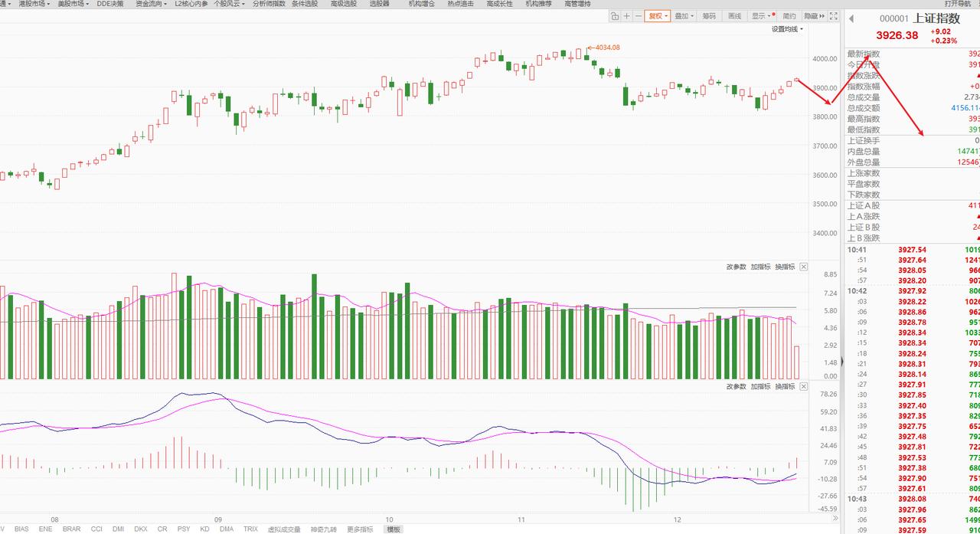Select BIAS indicator tab

coord(21,529)
